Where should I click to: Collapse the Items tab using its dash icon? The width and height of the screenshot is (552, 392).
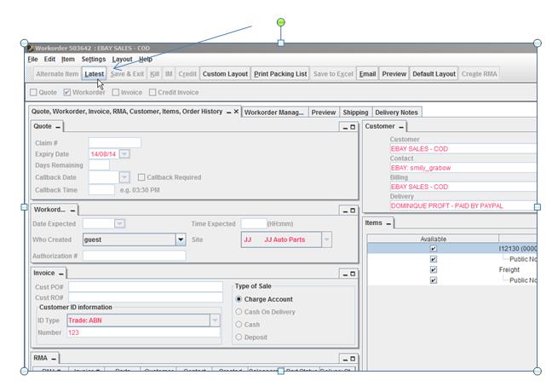coord(388,223)
